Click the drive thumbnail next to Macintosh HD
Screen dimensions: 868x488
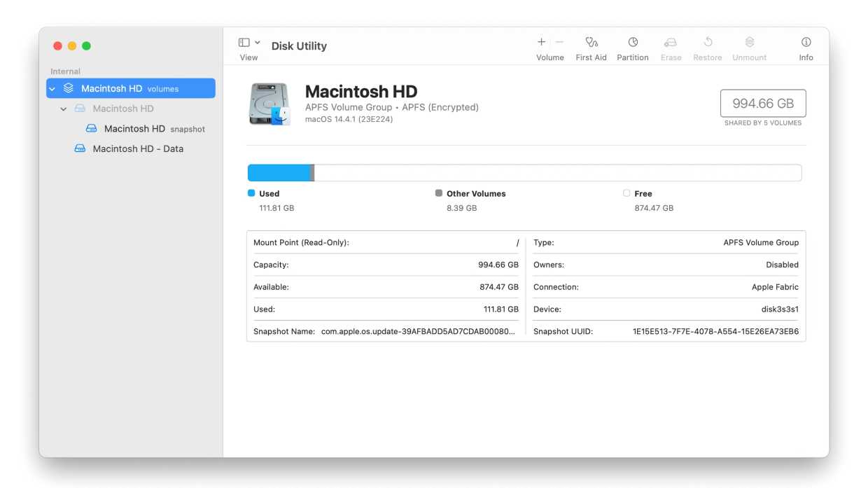(269, 102)
